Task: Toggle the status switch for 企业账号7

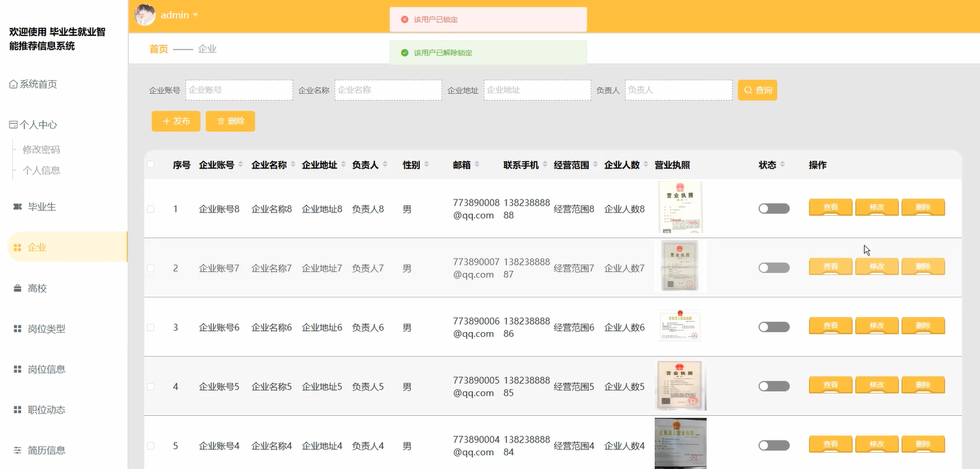Action: [x=774, y=268]
